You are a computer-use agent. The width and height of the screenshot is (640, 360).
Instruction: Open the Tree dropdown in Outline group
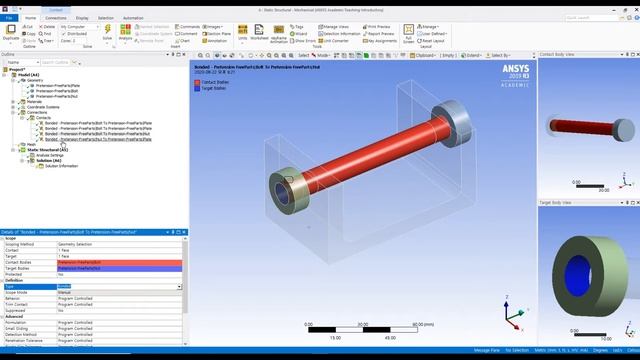pos(47,40)
